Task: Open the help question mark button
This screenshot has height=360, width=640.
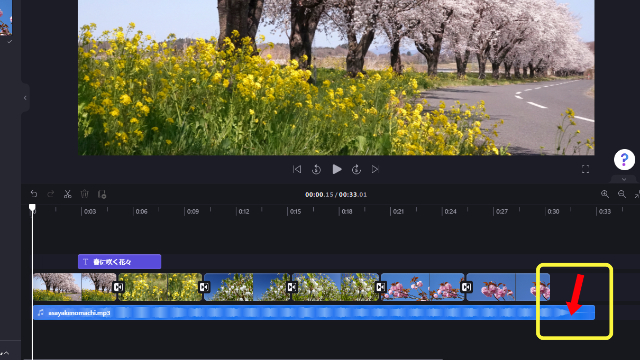Action: pos(624,159)
